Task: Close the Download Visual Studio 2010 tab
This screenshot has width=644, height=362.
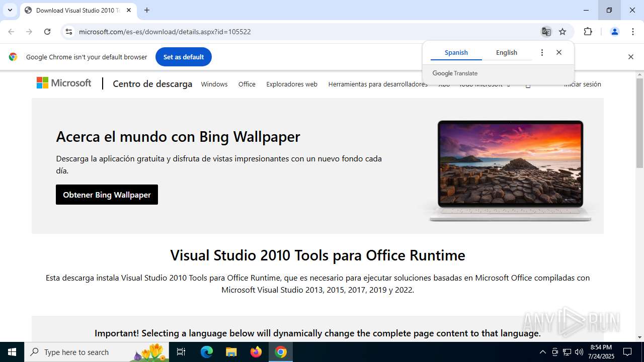Action: 129,10
